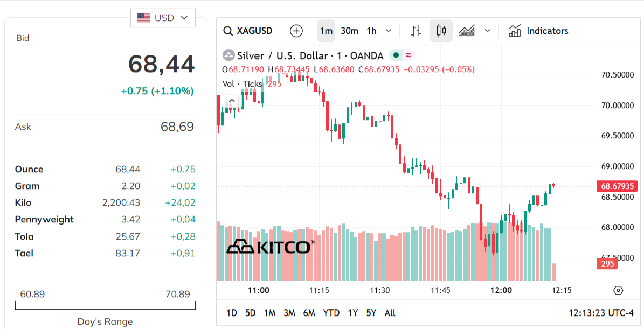The height and width of the screenshot is (329, 644).
Task: Select the candlestick chart style icon
Action: [x=441, y=31]
